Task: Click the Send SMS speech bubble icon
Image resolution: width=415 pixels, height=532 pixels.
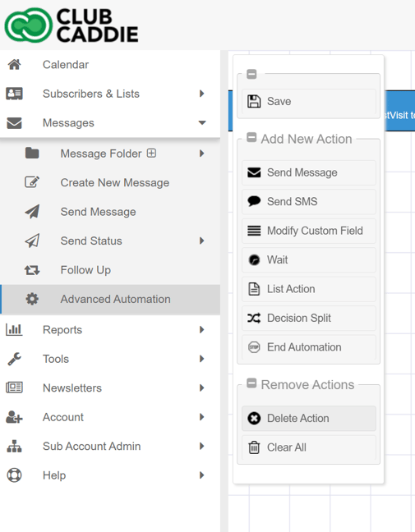Action: (254, 201)
